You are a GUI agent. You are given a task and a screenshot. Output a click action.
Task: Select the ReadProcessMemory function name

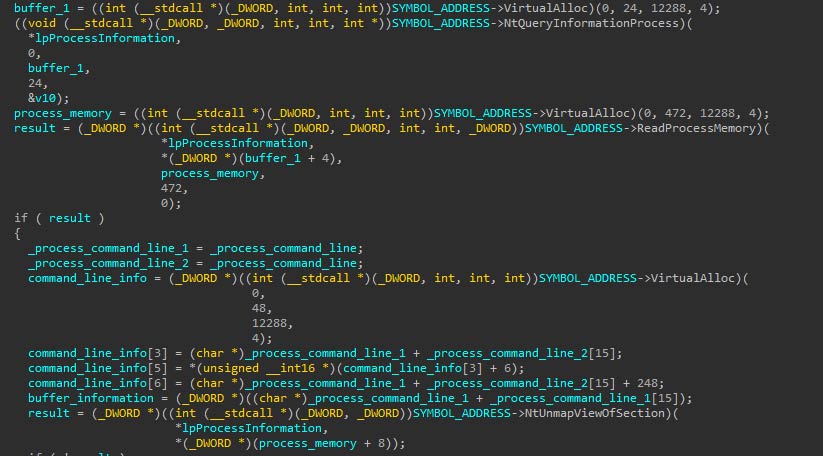pos(696,128)
